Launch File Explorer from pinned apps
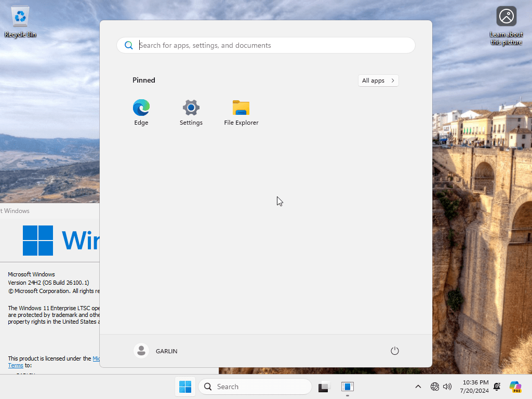 pos(241,113)
